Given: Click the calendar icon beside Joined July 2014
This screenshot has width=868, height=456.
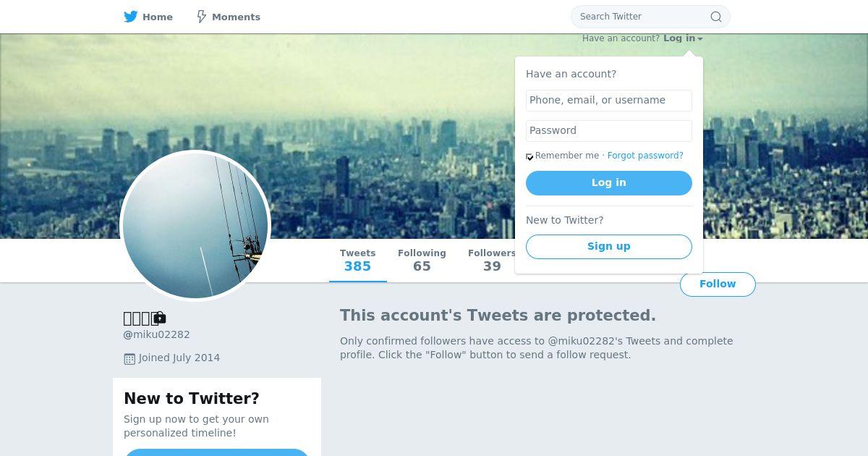Looking at the screenshot, I should (x=129, y=358).
